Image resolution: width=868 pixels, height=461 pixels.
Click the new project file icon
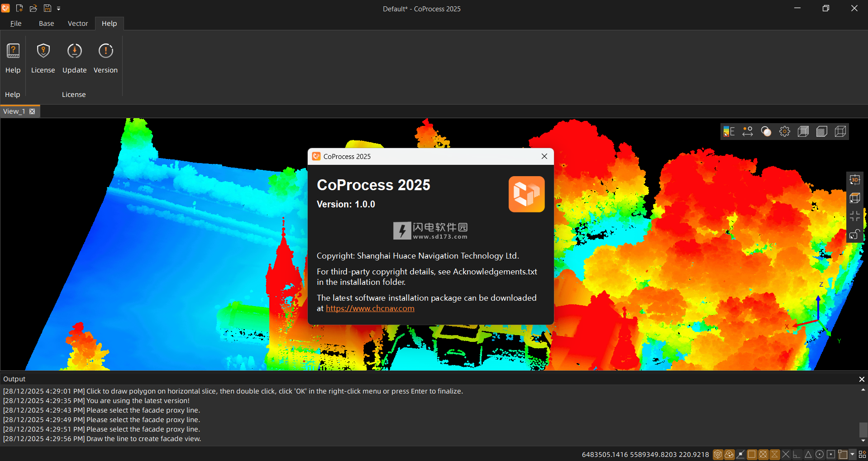pos(19,8)
